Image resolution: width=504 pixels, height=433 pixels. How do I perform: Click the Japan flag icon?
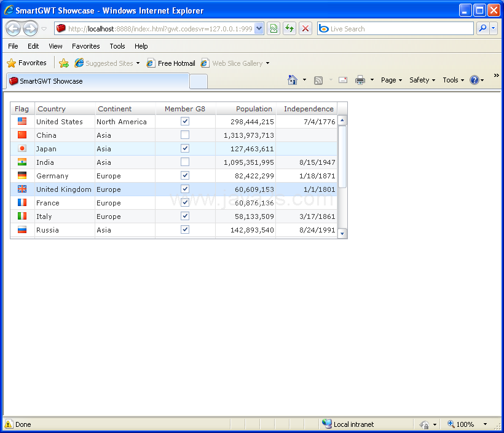[x=22, y=148]
